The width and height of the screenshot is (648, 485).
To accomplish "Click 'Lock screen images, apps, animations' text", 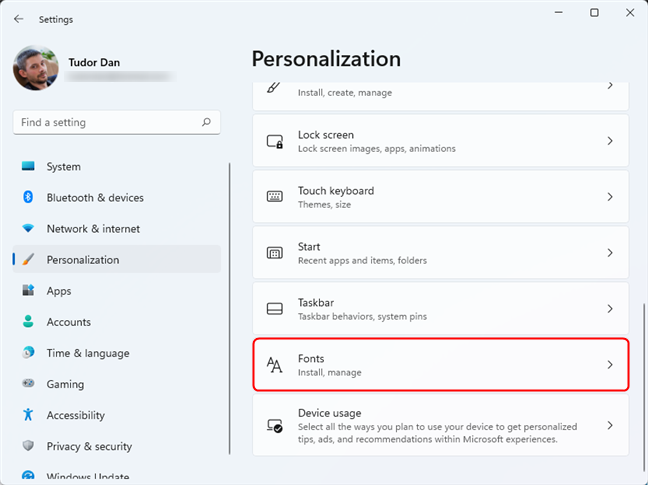I will pos(377,149).
